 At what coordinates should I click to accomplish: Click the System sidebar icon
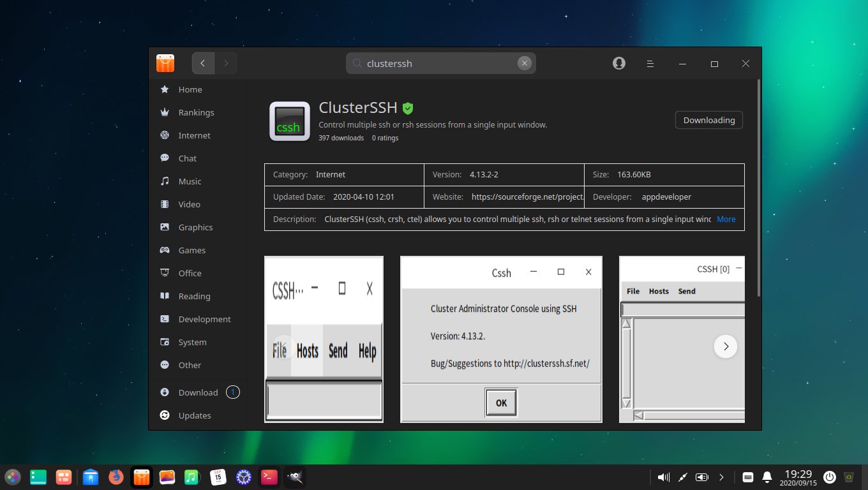pos(165,342)
